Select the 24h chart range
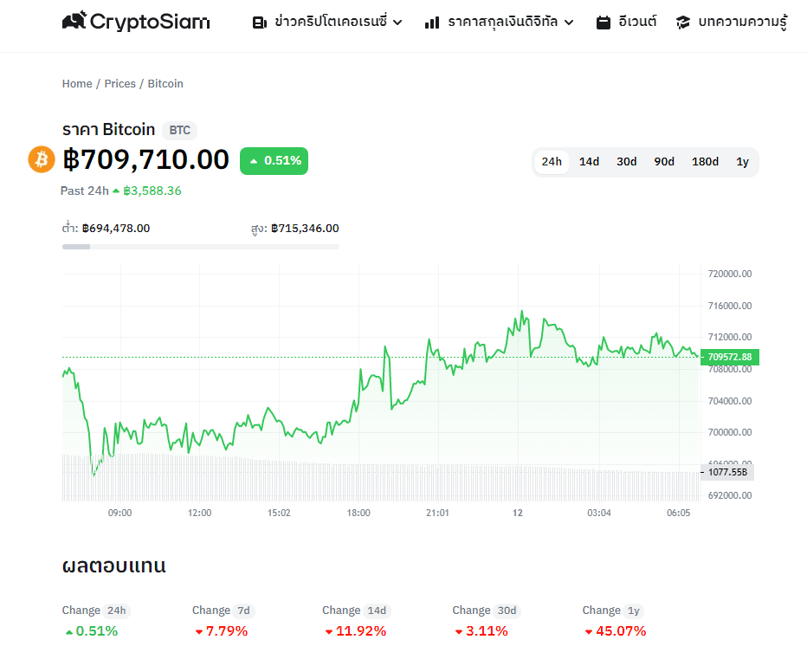Viewport: 807px width, 672px height. click(x=552, y=162)
